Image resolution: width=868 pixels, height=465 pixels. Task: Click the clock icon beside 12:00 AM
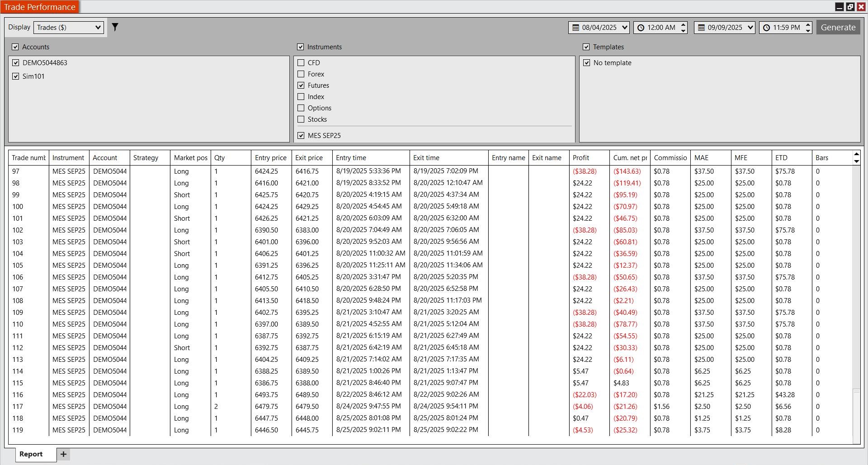click(x=641, y=28)
